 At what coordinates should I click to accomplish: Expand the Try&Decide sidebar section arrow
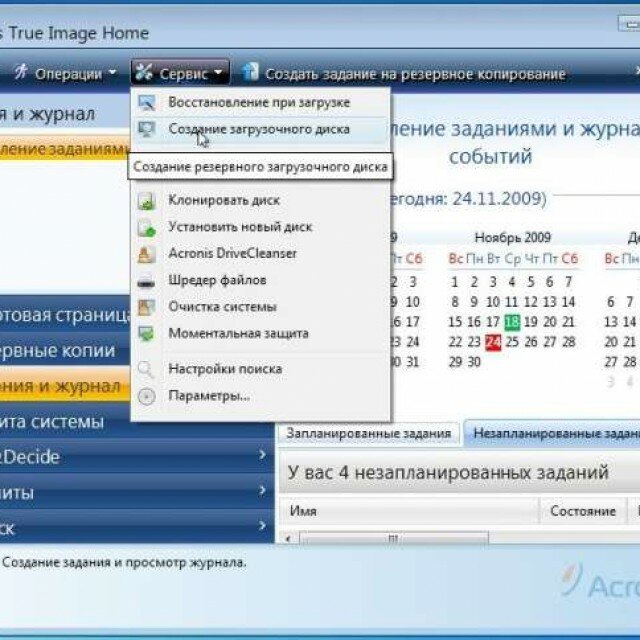[263, 455]
